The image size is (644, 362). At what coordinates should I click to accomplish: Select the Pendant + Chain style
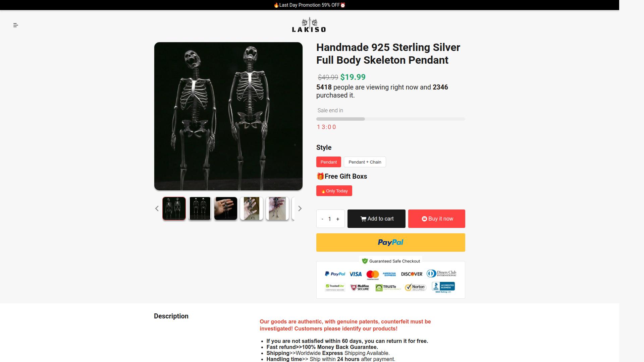click(365, 162)
